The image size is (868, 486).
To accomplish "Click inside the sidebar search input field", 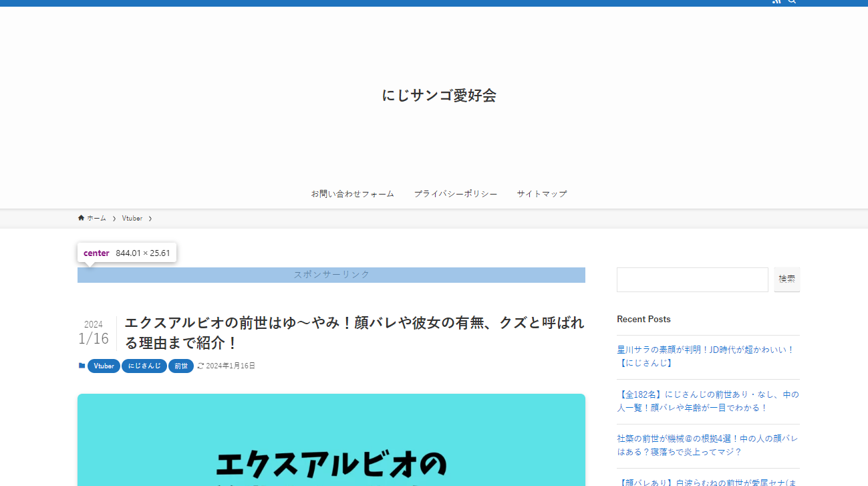I will point(692,279).
